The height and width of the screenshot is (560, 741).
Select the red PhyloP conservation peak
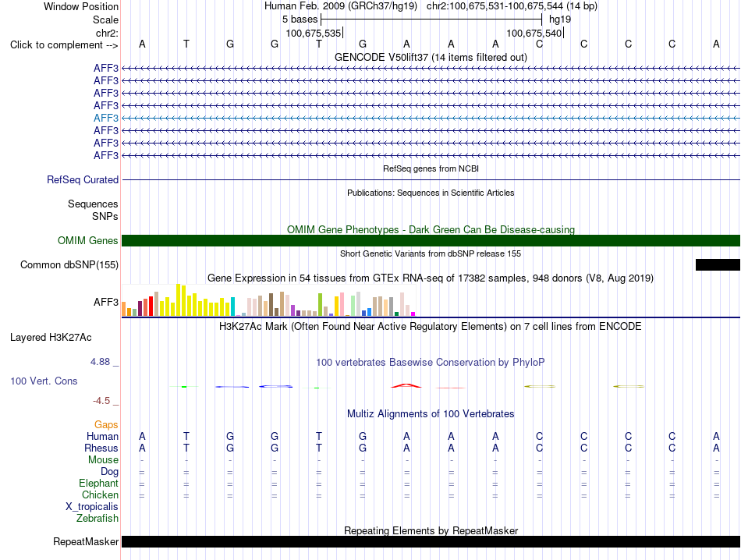(406, 385)
